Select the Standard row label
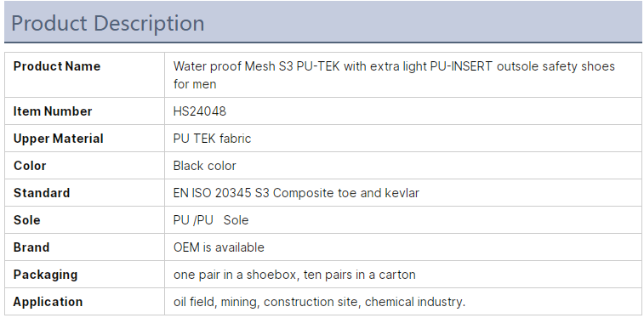This screenshot has width=644, height=318. (x=42, y=193)
